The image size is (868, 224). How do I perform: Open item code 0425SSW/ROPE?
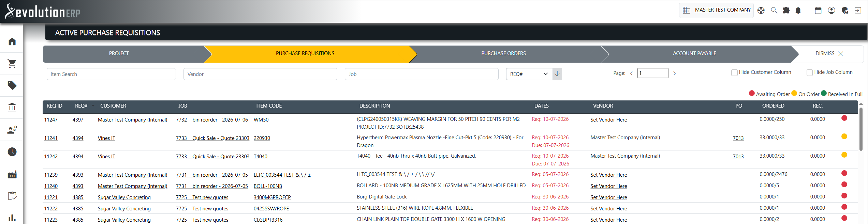point(271,209)
